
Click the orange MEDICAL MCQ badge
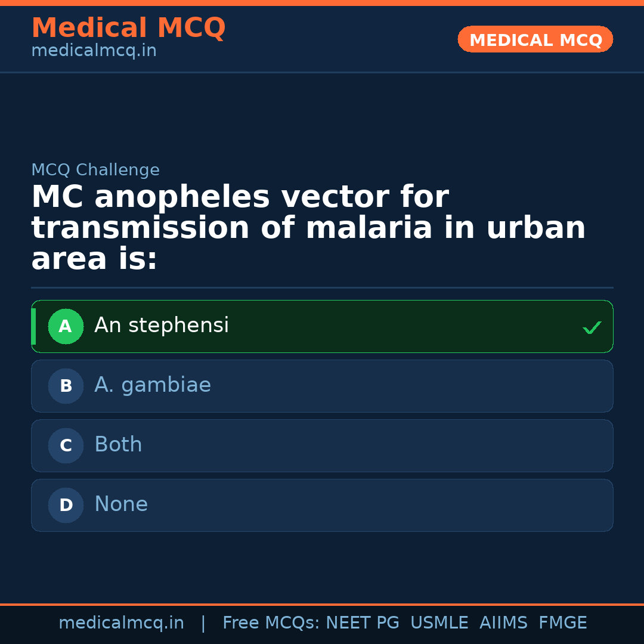[535, 39]
